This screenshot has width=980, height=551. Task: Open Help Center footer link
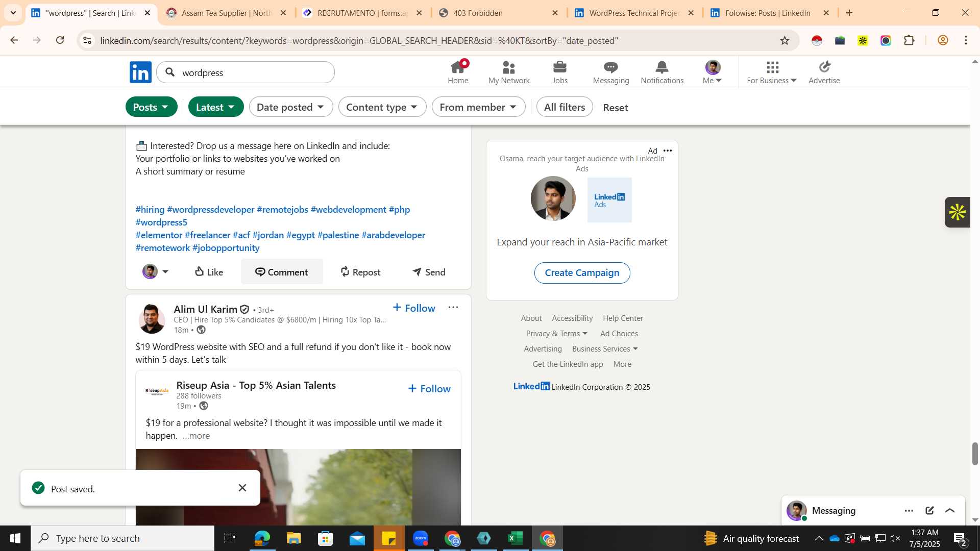point(623,318)
